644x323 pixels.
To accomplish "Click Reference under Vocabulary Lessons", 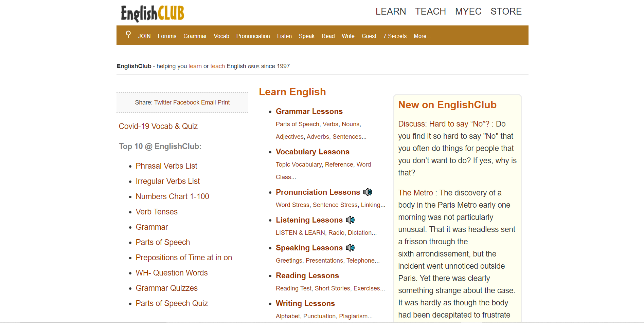I will point(339,165).
